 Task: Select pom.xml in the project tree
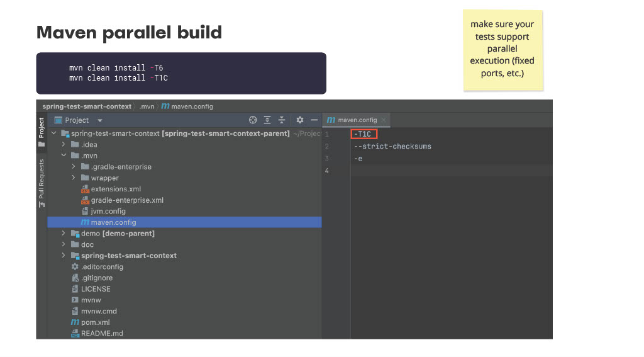pos(96,322)
